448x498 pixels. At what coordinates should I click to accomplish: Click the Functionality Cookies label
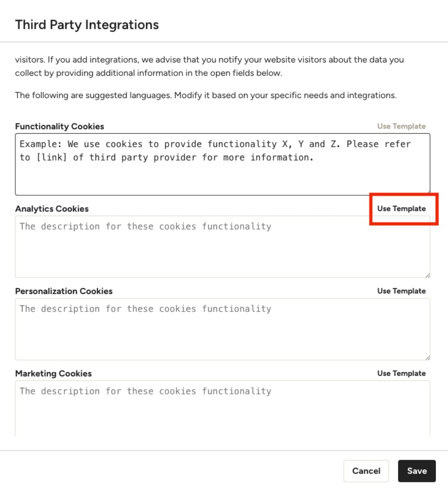click(x=60, y=126)
